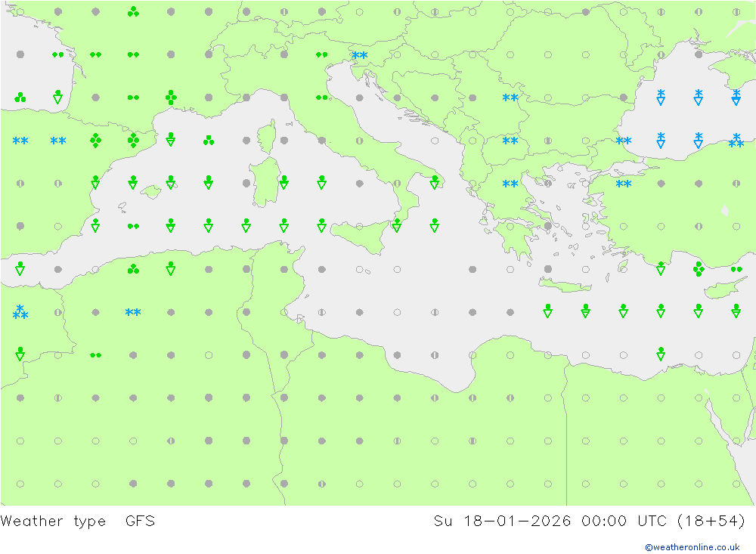Screen dimensions: 756x554
Task: Click the "(18+54)" forecast offset text
Action: (x=711, y=522)
